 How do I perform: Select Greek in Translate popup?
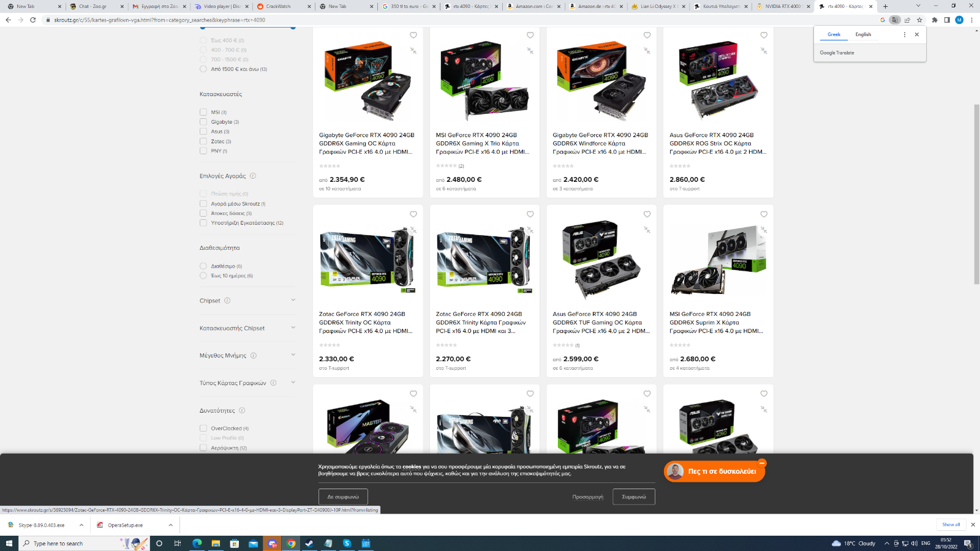834,35
